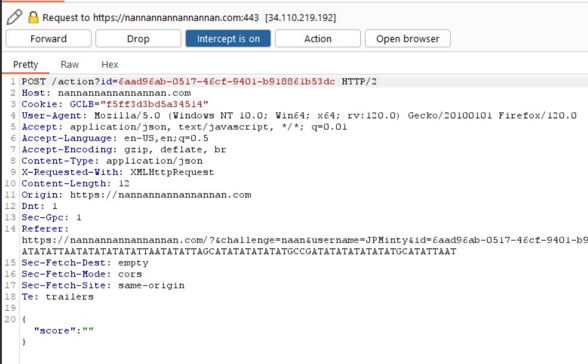Click the Origin header URL
This screenshot has height=364, width=588.
click(x=160, y=194)
